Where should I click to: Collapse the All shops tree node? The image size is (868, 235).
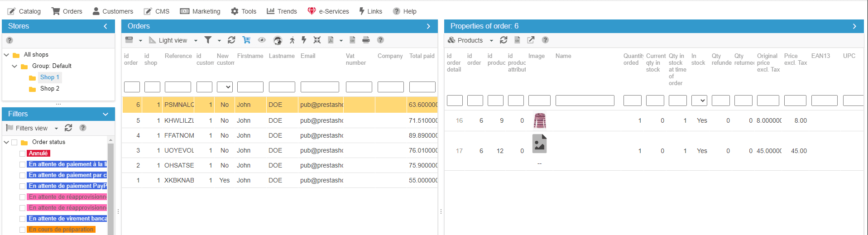7,55
